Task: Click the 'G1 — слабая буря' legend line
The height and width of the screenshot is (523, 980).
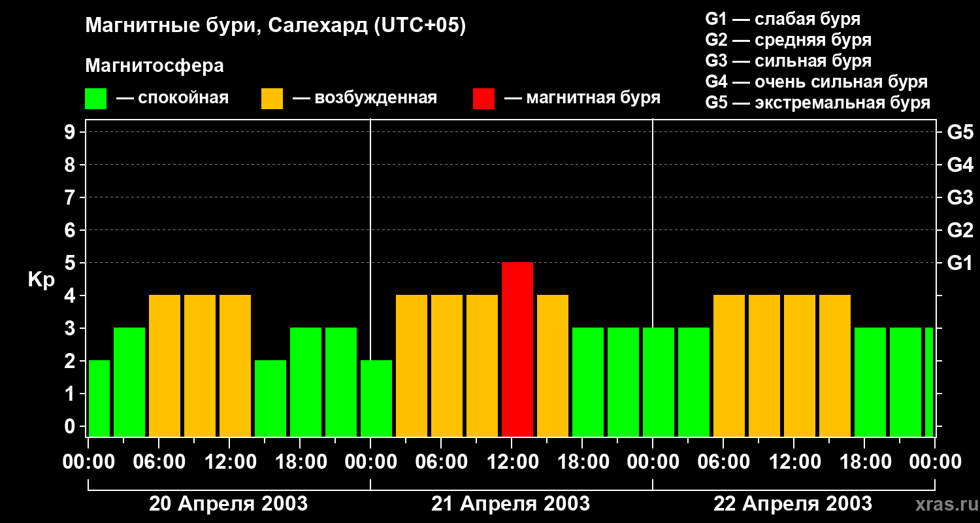Action: (783, 19)
